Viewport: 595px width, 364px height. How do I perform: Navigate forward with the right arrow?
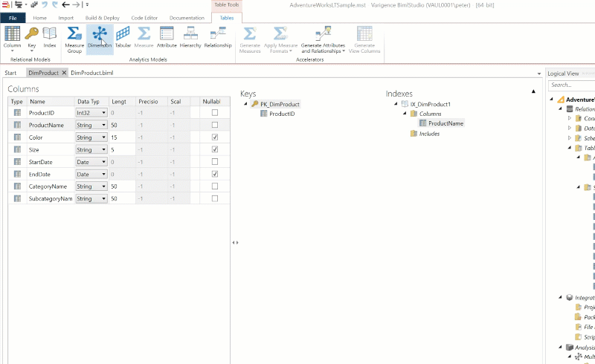click(x=76, y=5)
